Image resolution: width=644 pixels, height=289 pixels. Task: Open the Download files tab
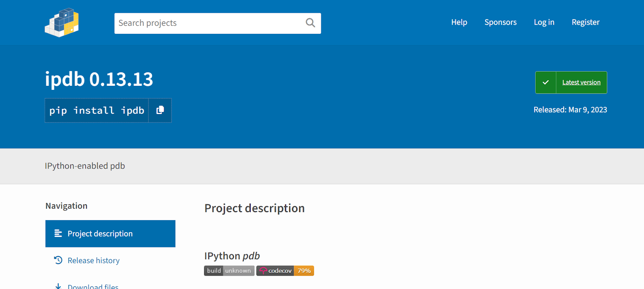coord(93,286)
